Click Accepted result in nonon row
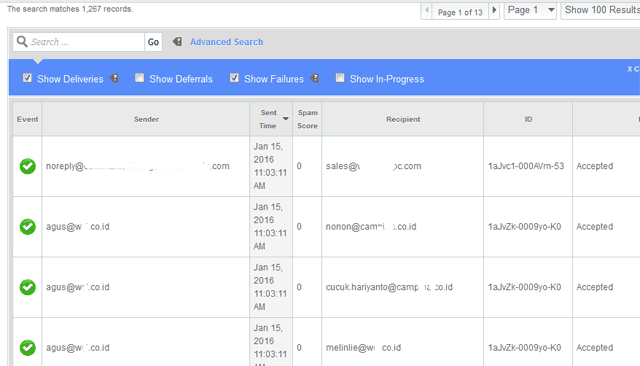Image resolution: width=640 pixels, height=366 pixels. (x=595, y=226)
